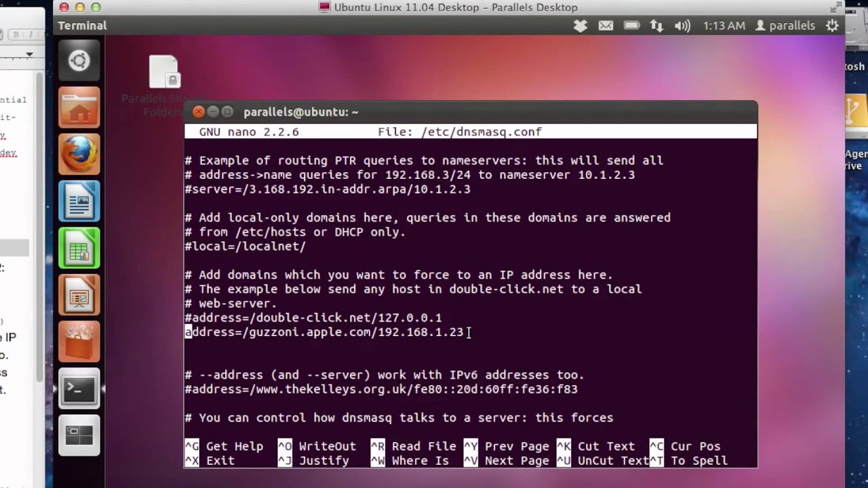Maximize the parallels@ubuntu terminal window
The height and width of the screenshot is (488, 868).
point(227,112)
